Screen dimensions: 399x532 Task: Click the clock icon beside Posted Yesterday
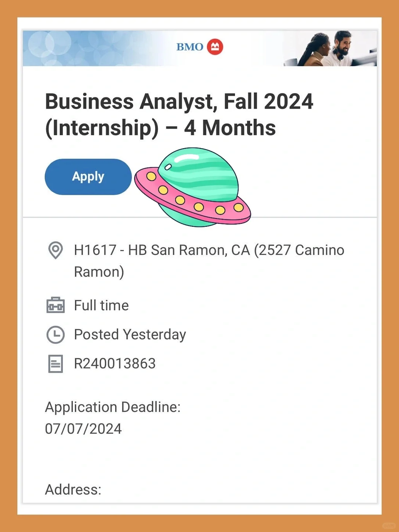(x=55, y=335)
